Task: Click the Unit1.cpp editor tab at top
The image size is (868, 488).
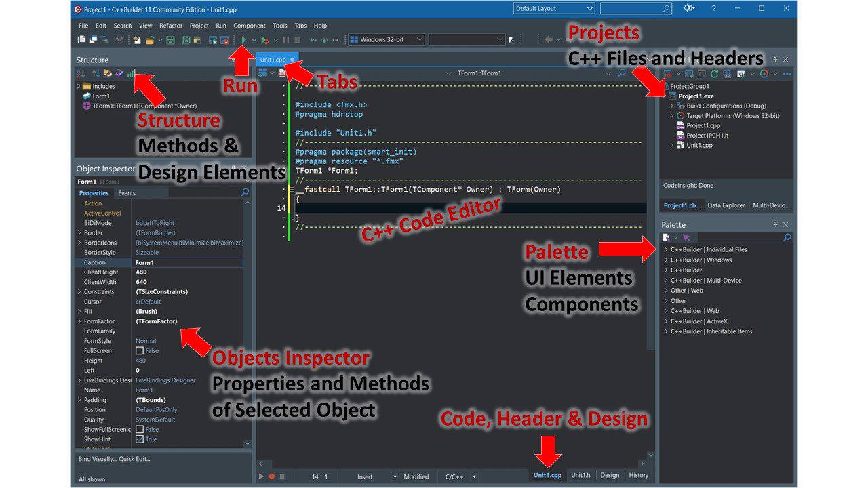Action: pyautogui.click(x=277, y=60)
